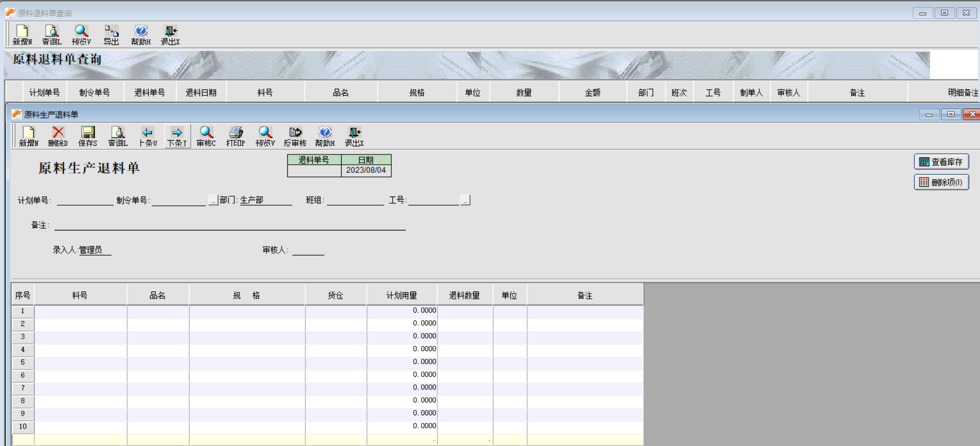The height and width of the screenshot is (446, 980).
Task: Click 备注 column header in detail grid
Action: (585, 295)
